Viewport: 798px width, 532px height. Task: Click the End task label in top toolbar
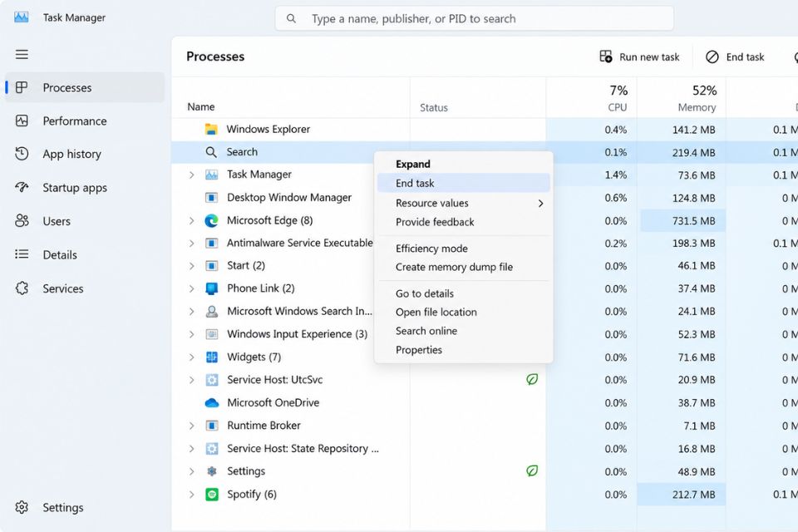tap(745, 57)
